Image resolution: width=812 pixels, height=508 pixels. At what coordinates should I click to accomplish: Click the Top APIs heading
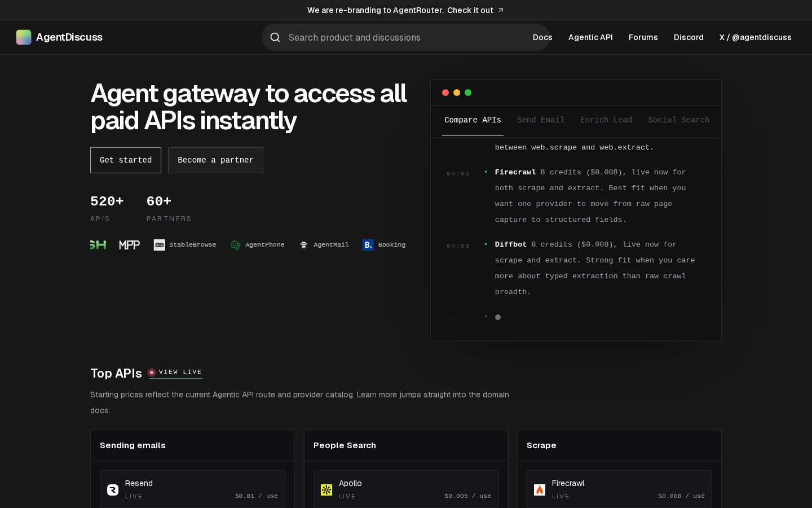coord(116,373)
